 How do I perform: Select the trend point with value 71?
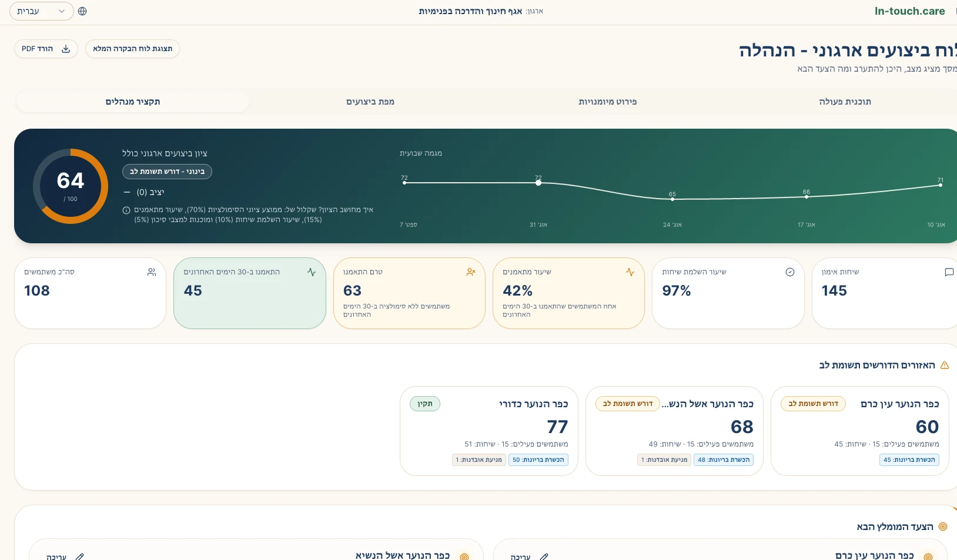coord(941,185)
